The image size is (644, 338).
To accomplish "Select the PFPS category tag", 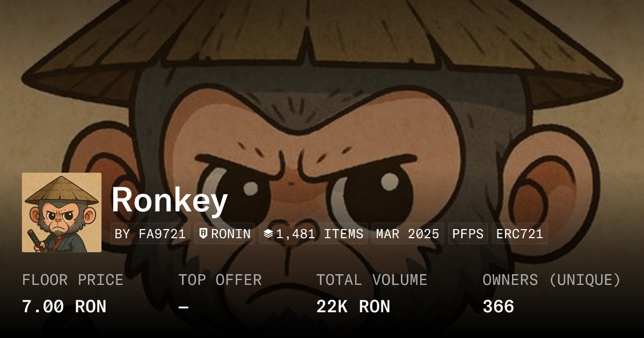I will pyautogui.click(x=468, y=234).
